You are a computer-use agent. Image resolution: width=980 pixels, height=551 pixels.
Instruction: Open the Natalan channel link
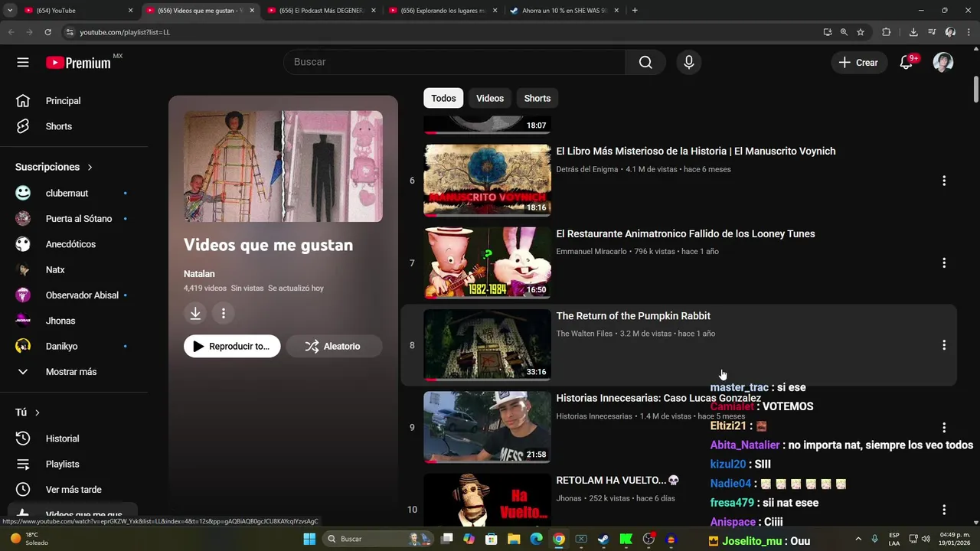pyautogui.click(x=199, y=274)
